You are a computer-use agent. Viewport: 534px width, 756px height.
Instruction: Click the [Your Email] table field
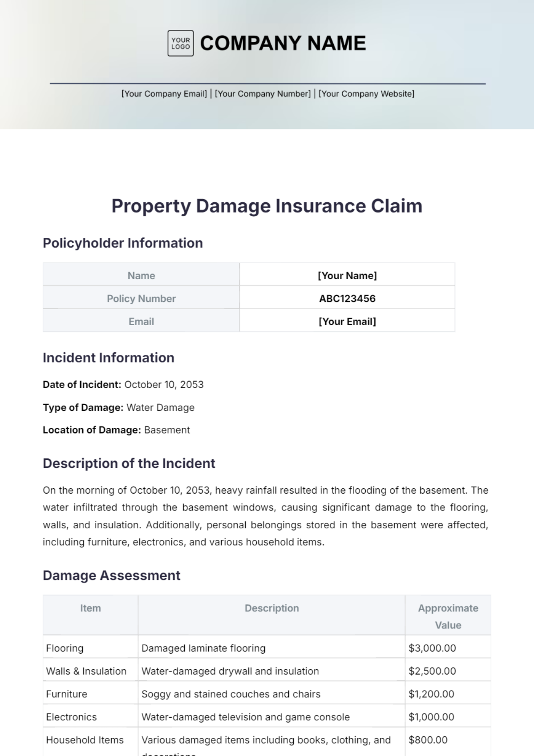click(347, 322)
